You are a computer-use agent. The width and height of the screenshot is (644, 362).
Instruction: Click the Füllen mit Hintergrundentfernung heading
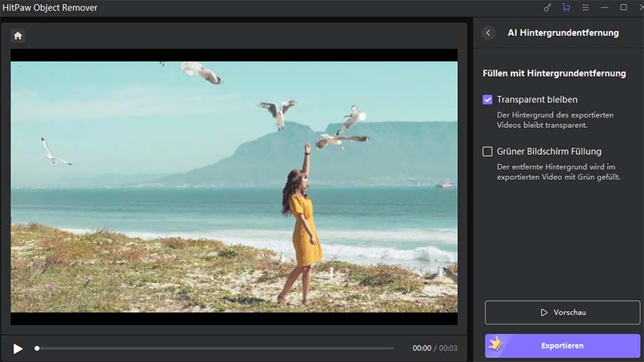pos(554,74)
